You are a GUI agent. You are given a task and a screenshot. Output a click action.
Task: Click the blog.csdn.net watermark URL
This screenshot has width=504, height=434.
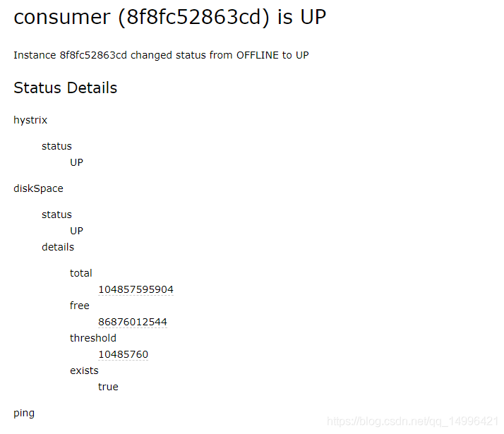pyautogui.click(x=413, y=421)
